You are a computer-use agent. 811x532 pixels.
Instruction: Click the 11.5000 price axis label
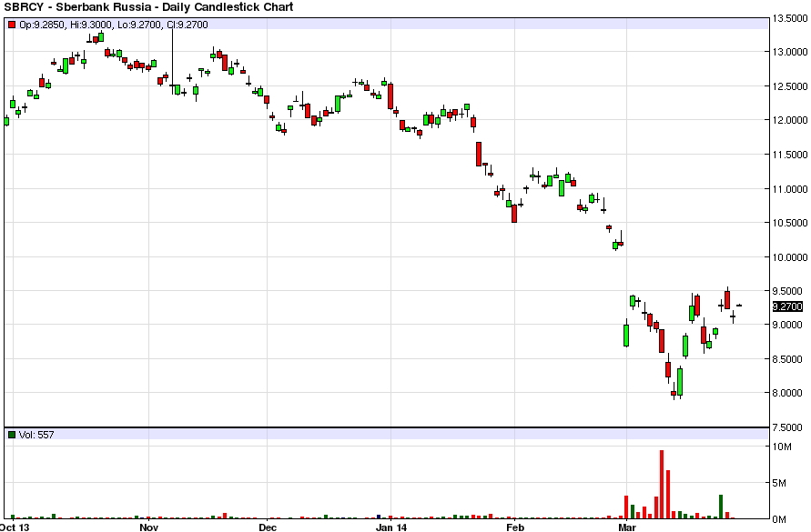click(789, 155)
